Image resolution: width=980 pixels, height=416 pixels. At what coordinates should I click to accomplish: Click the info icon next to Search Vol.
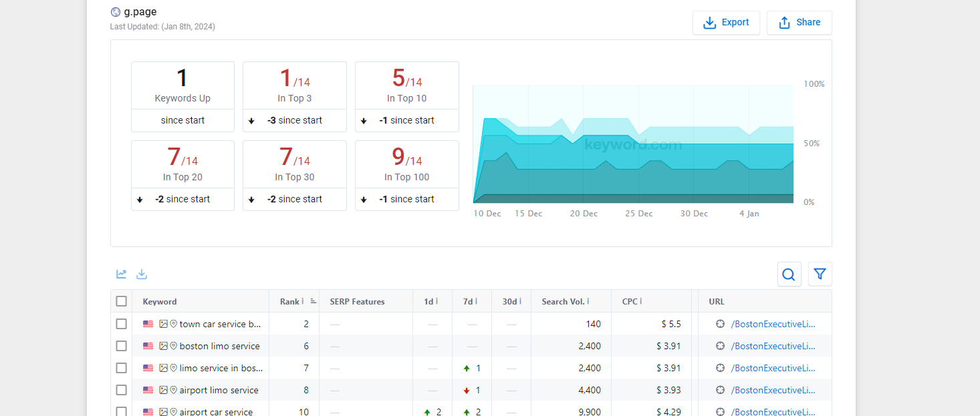[589, 301]
